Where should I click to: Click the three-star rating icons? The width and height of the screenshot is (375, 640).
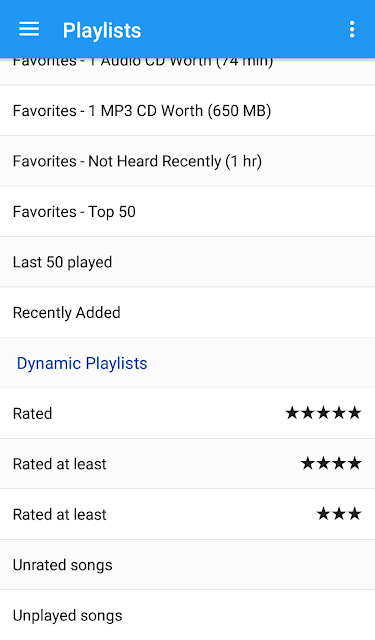click(339, 513)
